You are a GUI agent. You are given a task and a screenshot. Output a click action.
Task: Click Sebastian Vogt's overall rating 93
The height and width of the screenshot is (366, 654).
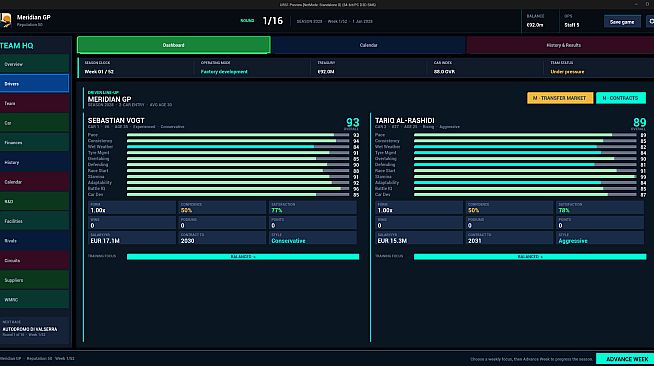[x=352, y=123]
